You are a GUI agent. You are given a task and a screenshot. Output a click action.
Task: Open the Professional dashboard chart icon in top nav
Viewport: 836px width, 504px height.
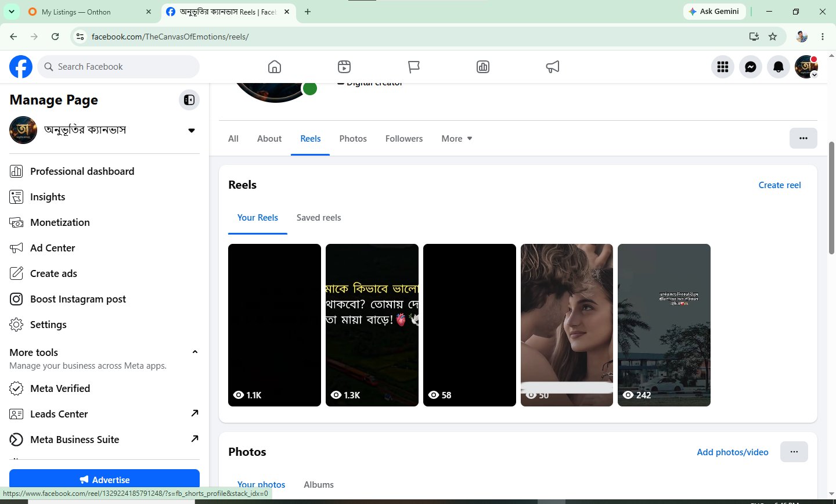(x=483, y=67)
